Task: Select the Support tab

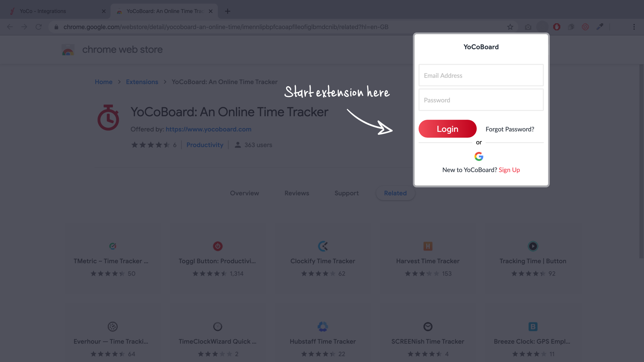Action: [346, 193]
